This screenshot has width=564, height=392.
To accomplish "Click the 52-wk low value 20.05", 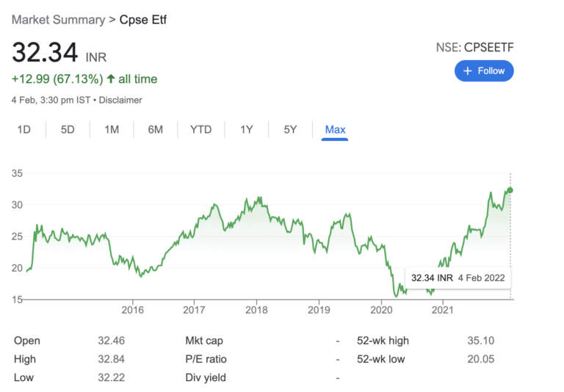I will click(x=480, y=359).
